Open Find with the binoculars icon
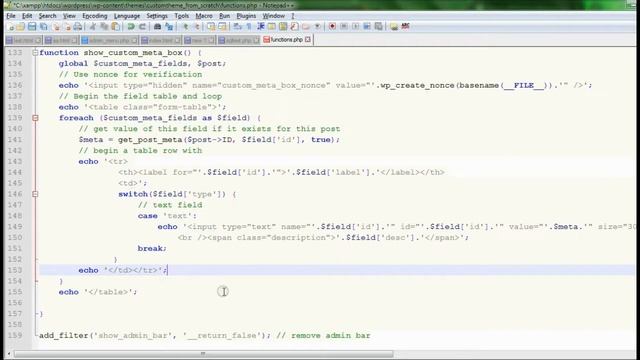Screen dimensions: 640x360 pyautogui.click(x=157, y=27)
